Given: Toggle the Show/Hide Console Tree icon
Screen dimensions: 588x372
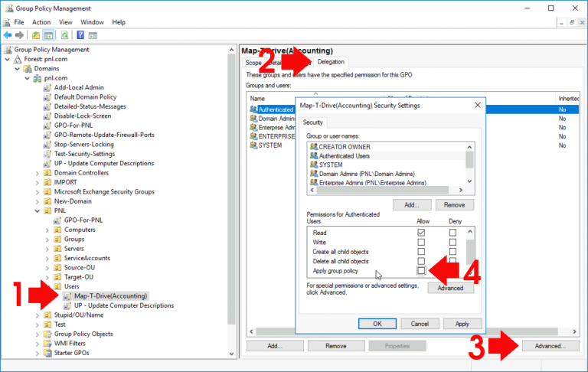Looking at the screenshot, I should (48, 35).
